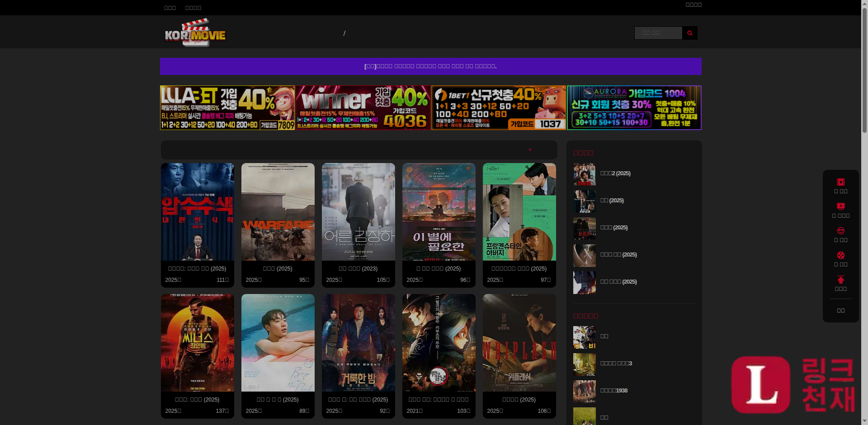Image resolution: width=868 pixels, height=425 pixels.
Task: Open the AURORA 1004 banner ad
Action: (x=634, y=108)
